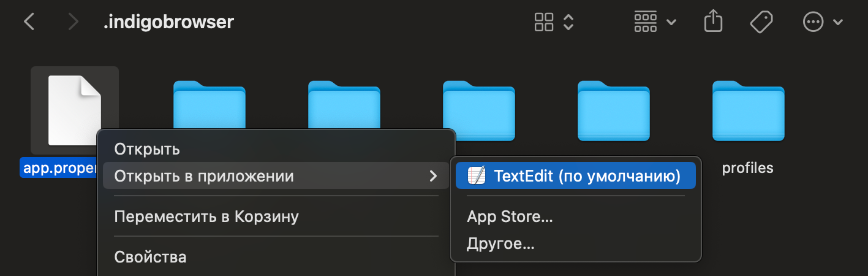Viewport: 868px width, 276px height.
Task: Choose Переместить в Корзину
Action: (x=206, y=217)
